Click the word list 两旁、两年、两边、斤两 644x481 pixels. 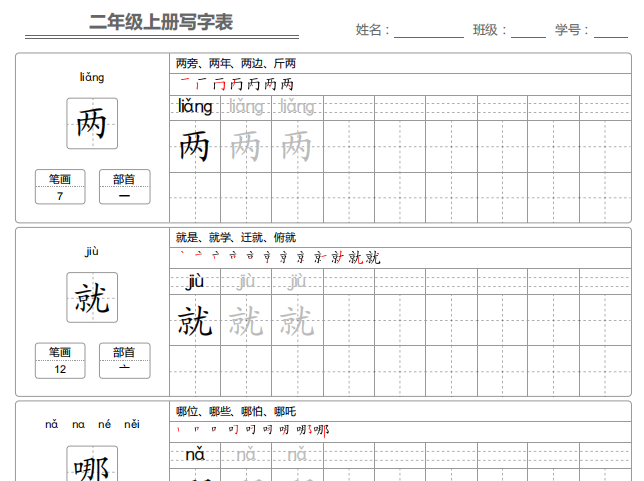pyautogui.click(x=236, y=63)
